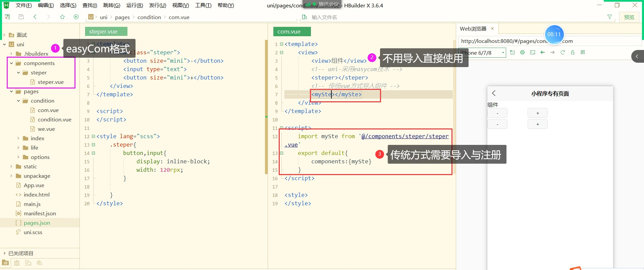Go forward with the toolbar right arrow
644x270 pixels.
(x=48, y=17)
